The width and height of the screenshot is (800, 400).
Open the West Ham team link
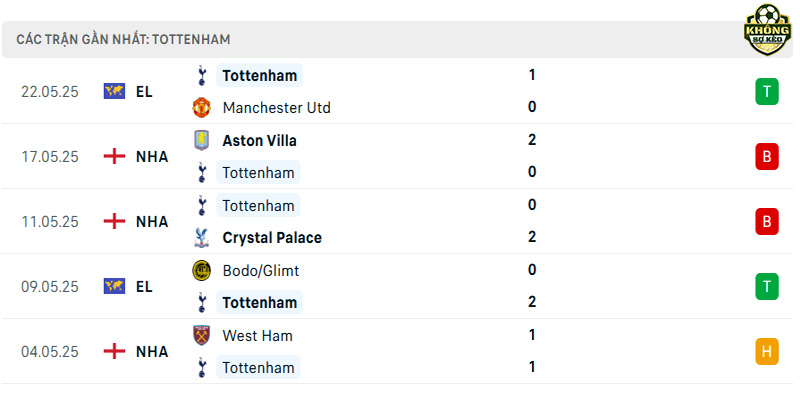pos(257,335)
